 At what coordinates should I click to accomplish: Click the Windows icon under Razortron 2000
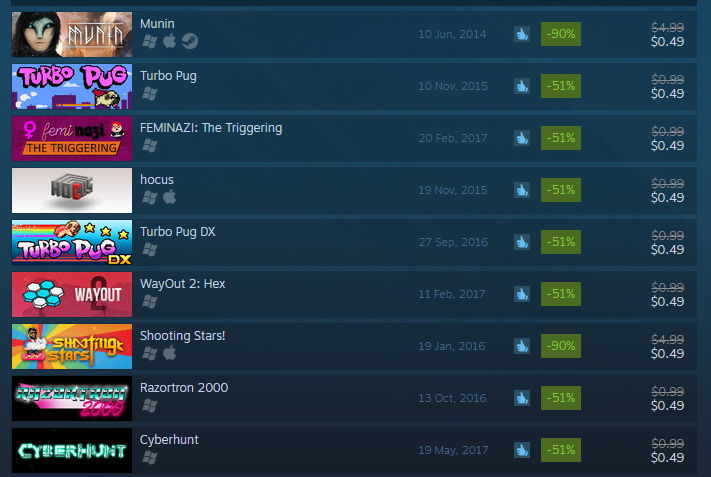(150, 406)
